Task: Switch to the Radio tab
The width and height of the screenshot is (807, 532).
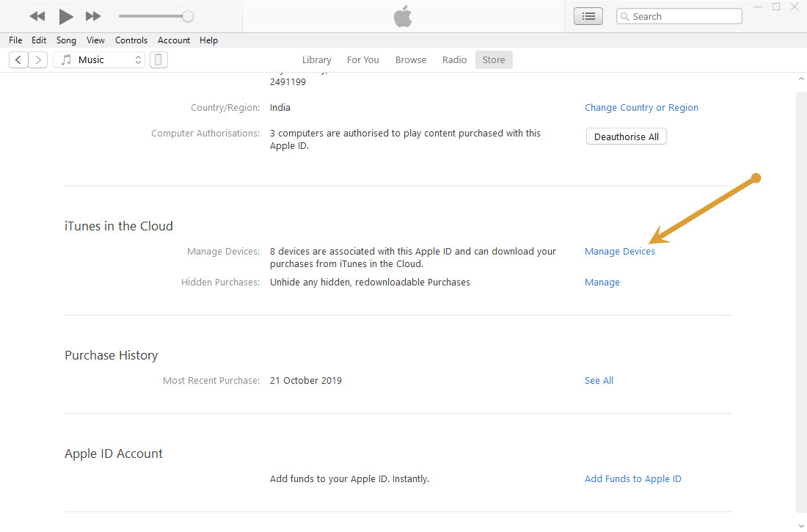Action: point(454,59)
